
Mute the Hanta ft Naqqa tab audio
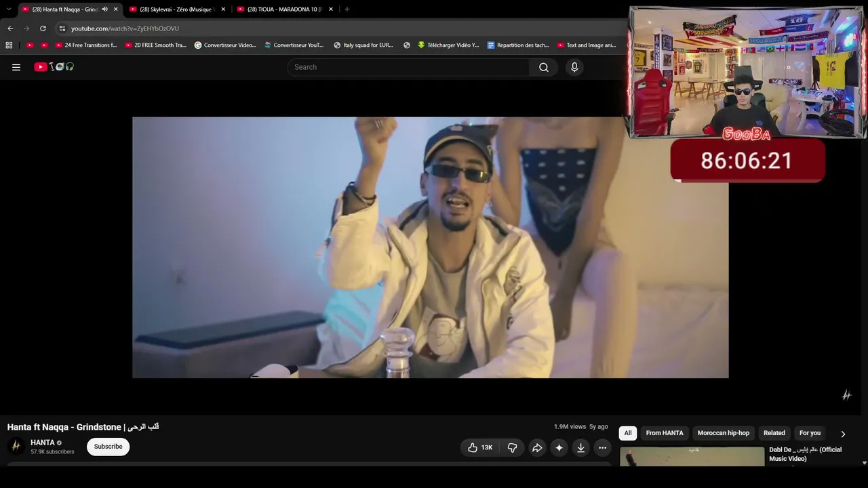[x=104, y=9]
